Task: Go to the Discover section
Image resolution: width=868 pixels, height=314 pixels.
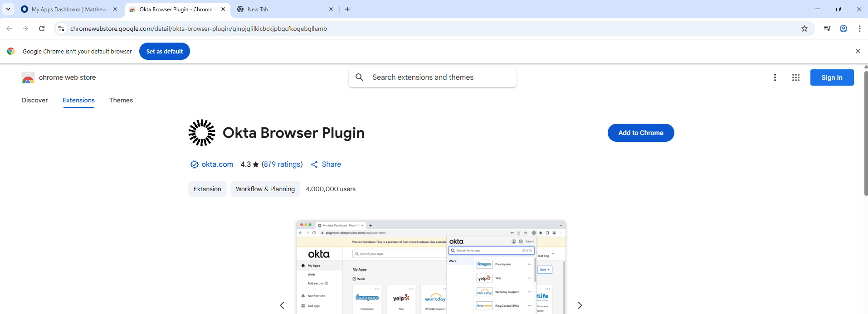Action: click(x=35, y=100)
